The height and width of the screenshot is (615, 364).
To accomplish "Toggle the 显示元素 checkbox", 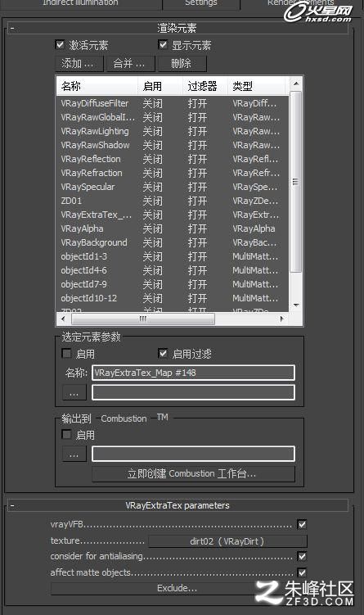I will click(x=163, y=45).
